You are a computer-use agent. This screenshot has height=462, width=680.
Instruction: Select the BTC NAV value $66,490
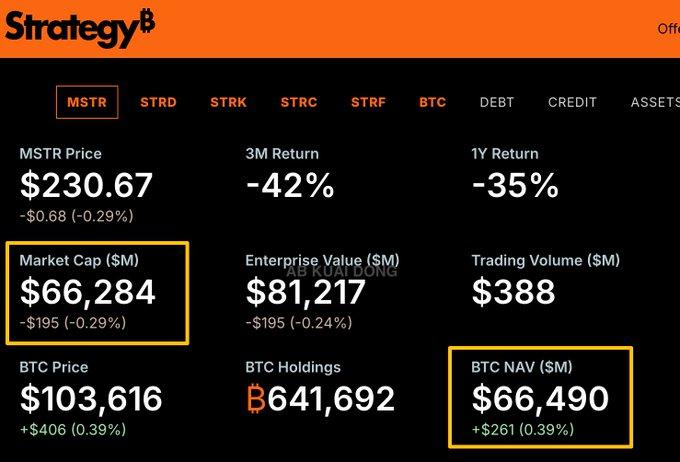pyautogui.click(x=540, y=399)
